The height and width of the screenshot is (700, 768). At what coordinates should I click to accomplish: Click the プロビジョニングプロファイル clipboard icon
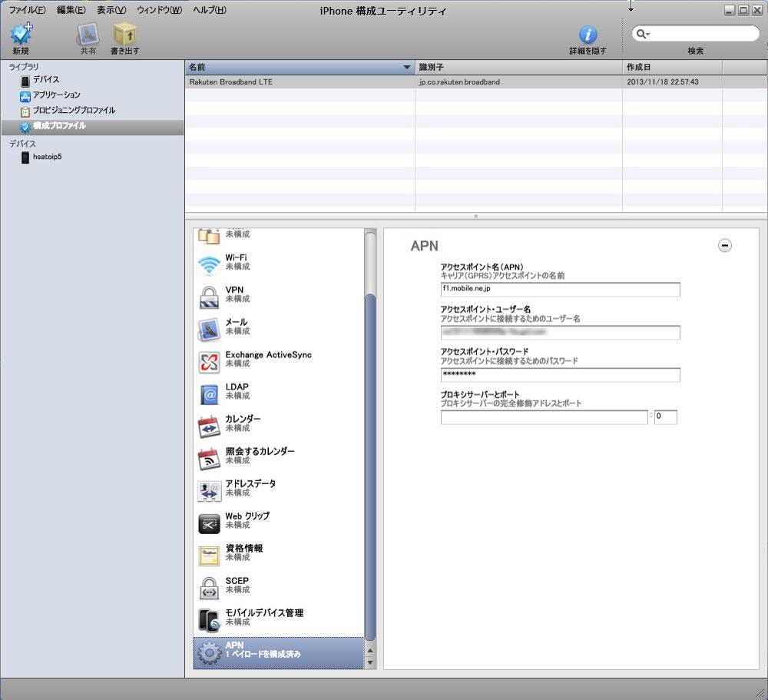click(x=25, y=112)
